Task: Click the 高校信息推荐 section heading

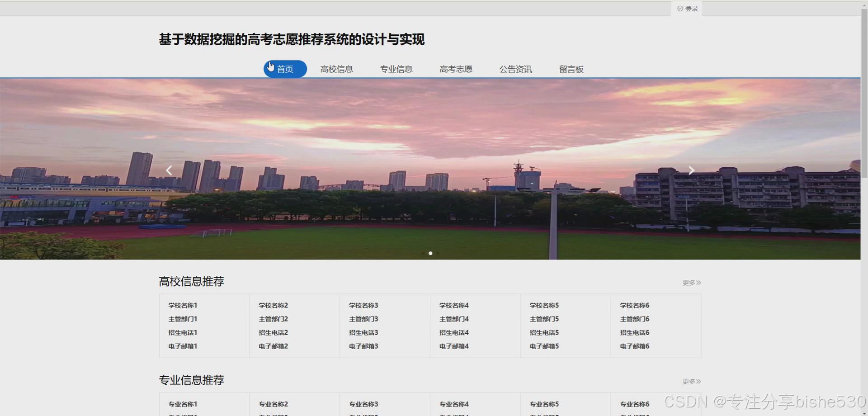Action: pos(191,281)
